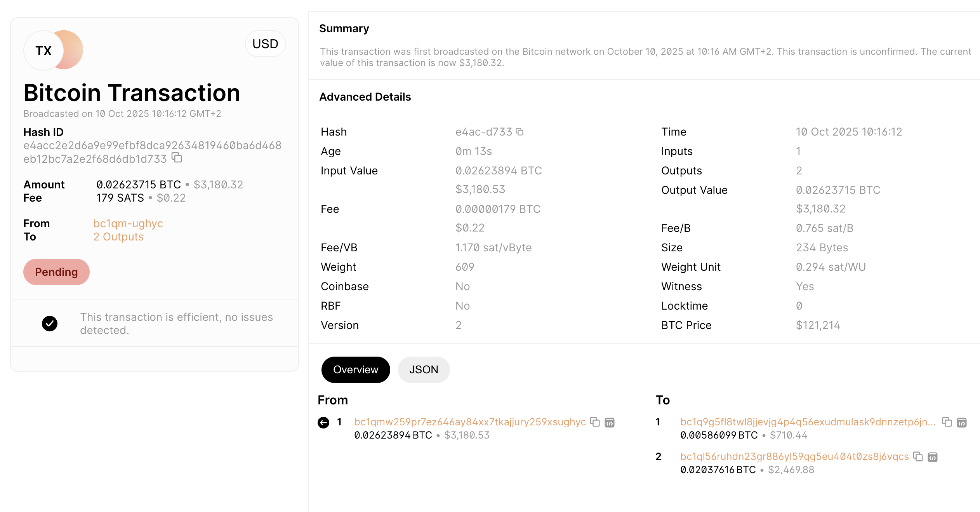The image size is (980, 512).
Task: Copy output 2 address bc1ql56ruhdn…
Action: (918, 456)
